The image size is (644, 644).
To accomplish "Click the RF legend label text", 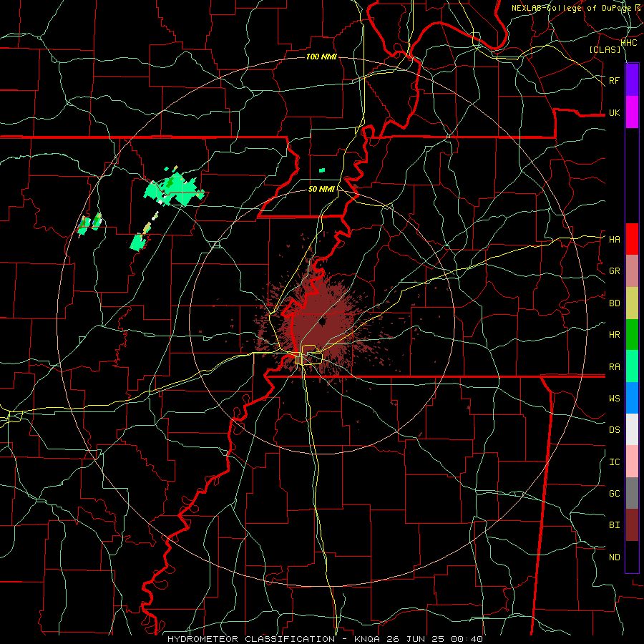I will click(x=615, y=80).
